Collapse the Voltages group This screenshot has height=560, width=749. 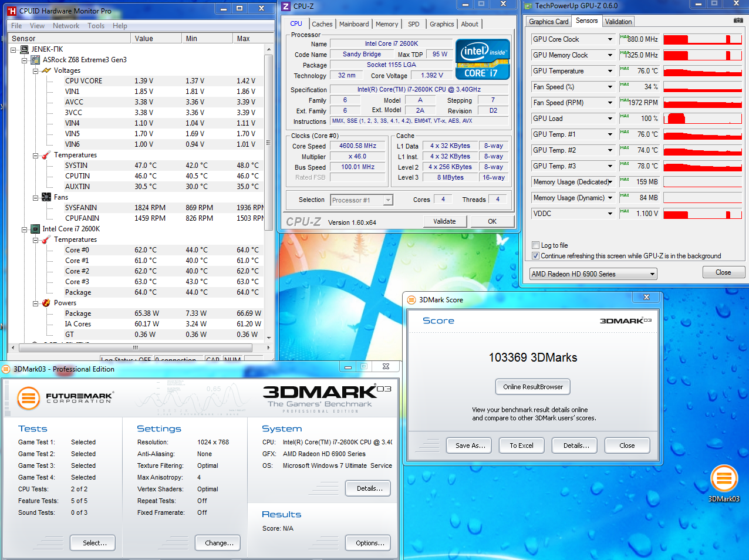[x=36, y=71]
